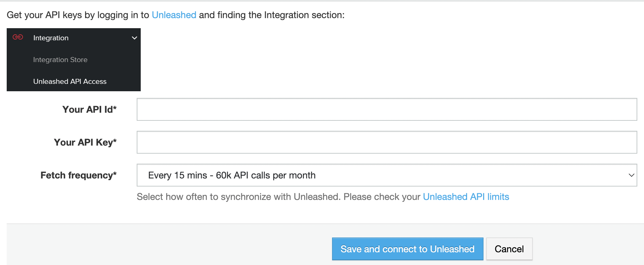Click the Your API Id label
Image resolution: width=644 pixels, height=265 pixels.
coord(89,109)
